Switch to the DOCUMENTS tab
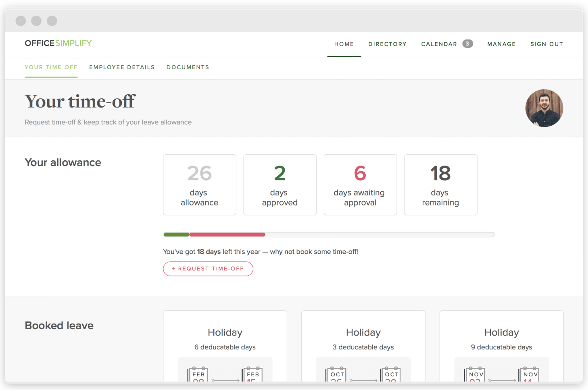The width and height of the screenshot is (588, 390). click(x=188, y=67)
